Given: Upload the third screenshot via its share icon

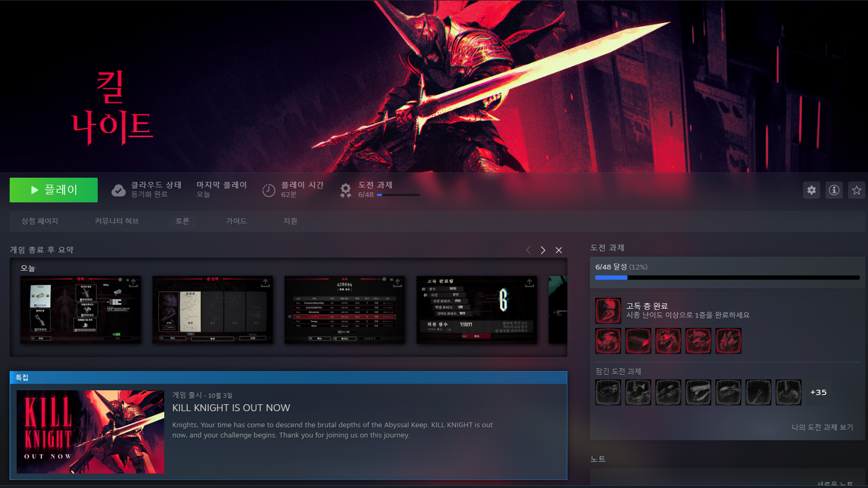Looking at the screenshot, I should [397, 283].
